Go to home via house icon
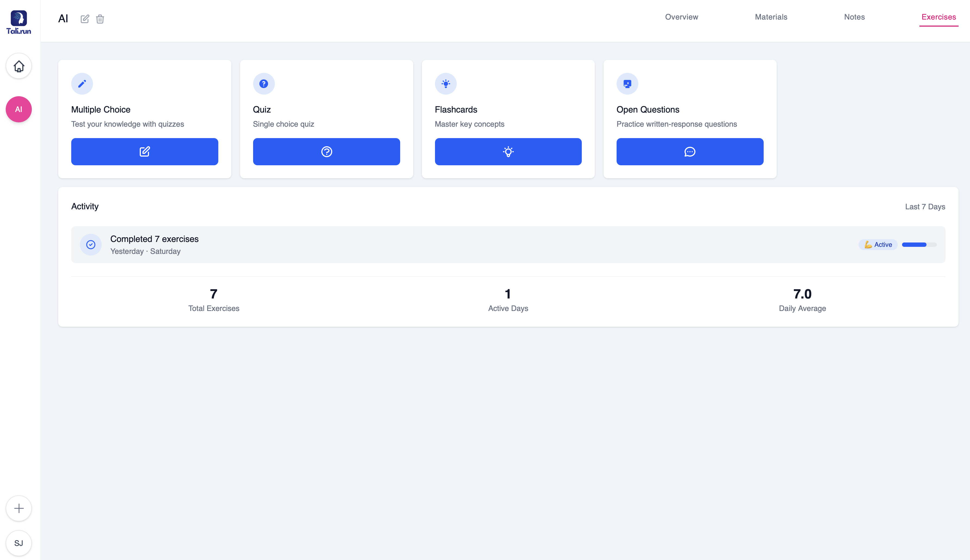This screenshot has width=970, height=560. coord(18,66)
